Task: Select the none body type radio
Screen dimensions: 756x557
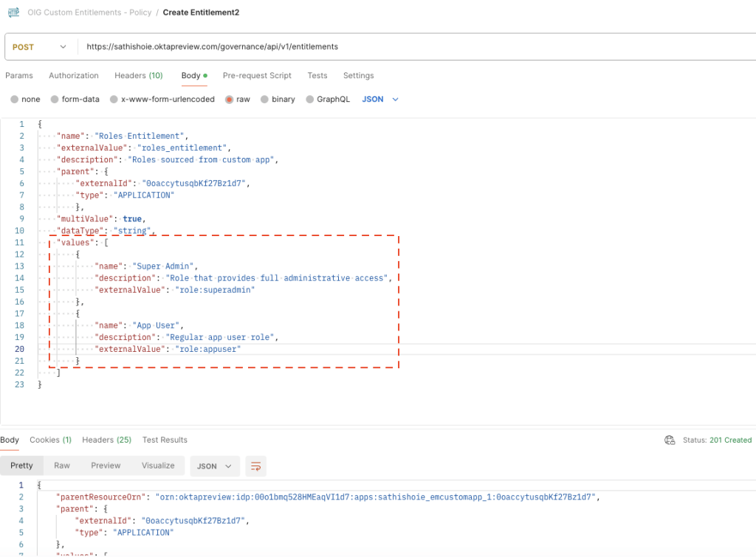Action: pyautogui.click(x=15, y=100)
